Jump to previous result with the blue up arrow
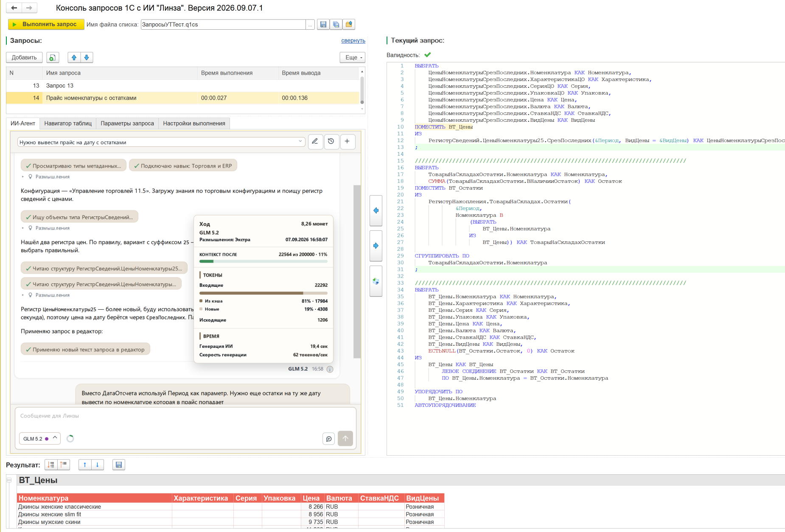The image size is (785, 532). click(x=85, y=465)
